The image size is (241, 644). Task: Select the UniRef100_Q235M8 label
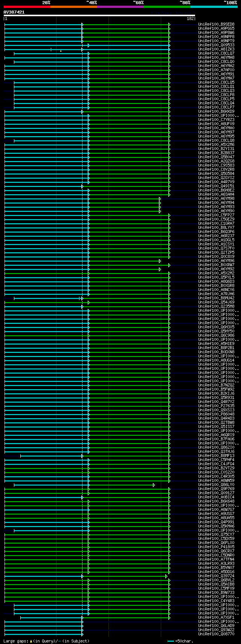pyautogui.click(x=216, y=307)
